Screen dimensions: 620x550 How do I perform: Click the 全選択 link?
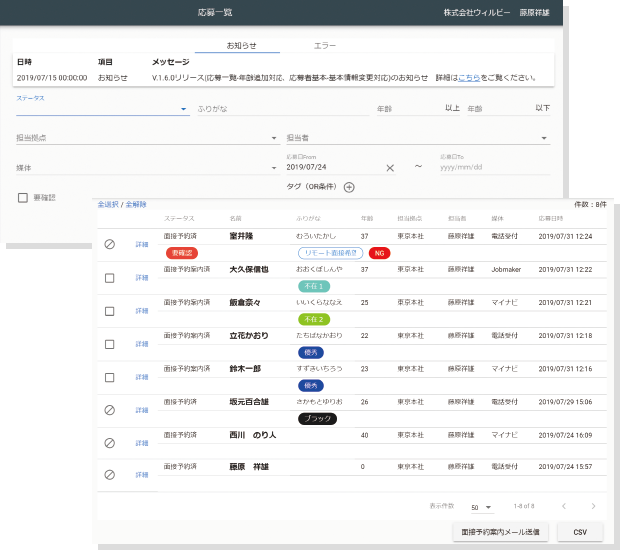[107, 204]
